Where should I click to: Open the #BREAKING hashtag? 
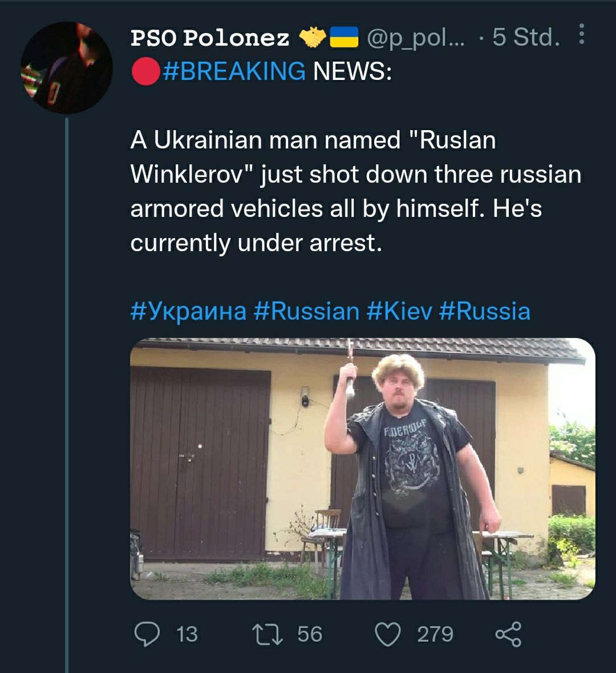tap(234, 71)
